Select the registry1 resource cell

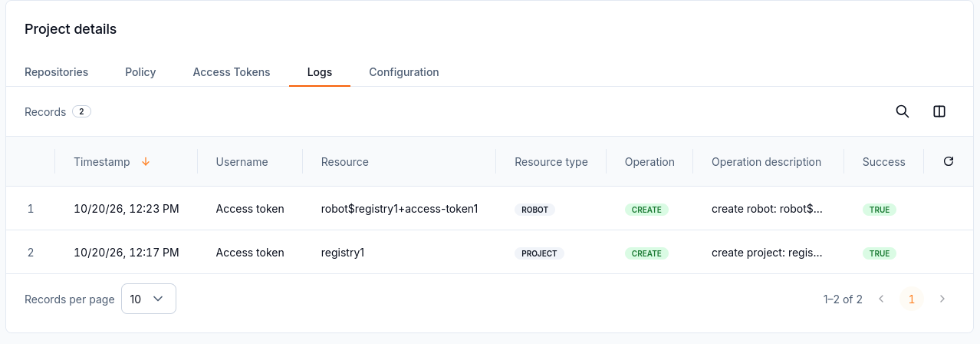pos(343,253)
